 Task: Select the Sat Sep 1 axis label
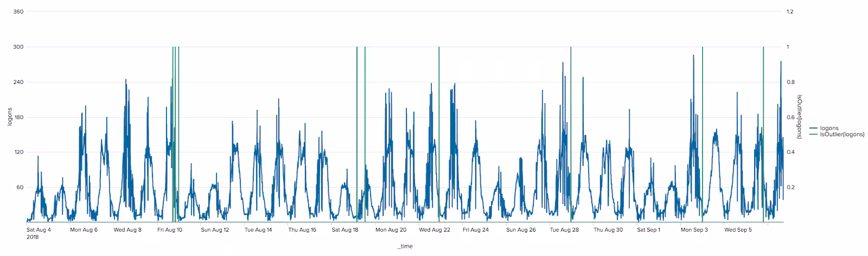click(649, 230)
